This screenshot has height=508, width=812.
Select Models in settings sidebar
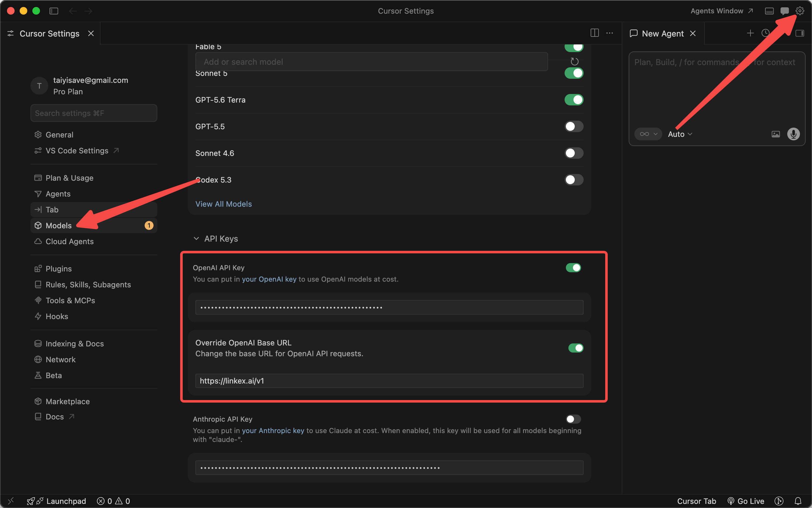click(94, 225)
